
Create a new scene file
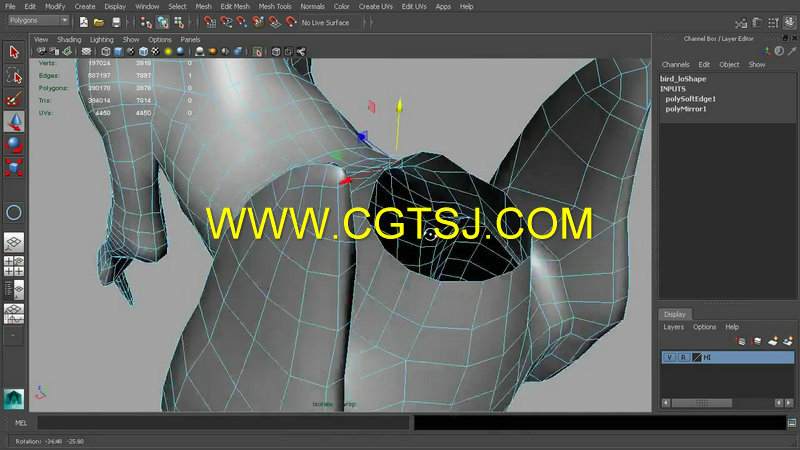[x=84, y=22]
